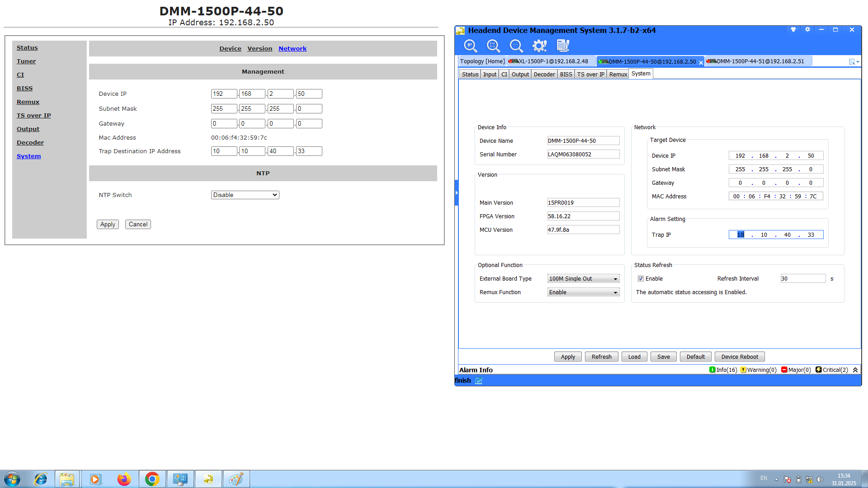Image resolution: width=868 pixels, height=488 pixels.
Task: Open the Decoder link in sidebar
Action: (30, 143)
